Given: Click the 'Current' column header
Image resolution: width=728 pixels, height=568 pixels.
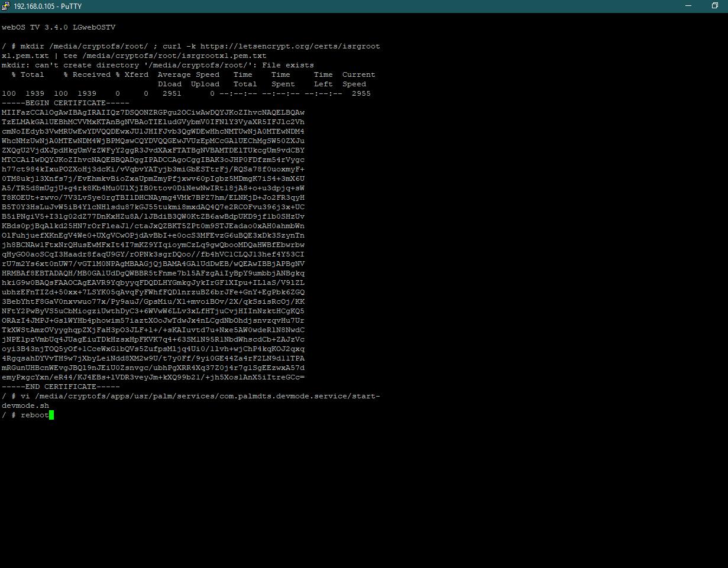Looking at the screenshot, I should pos(359,74).
